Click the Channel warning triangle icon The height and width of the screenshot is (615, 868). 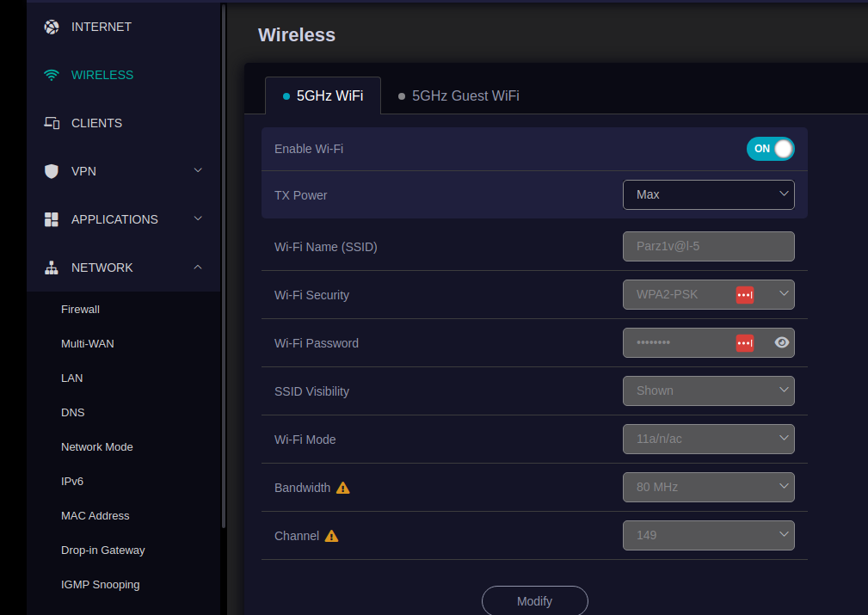coord(332,536)
